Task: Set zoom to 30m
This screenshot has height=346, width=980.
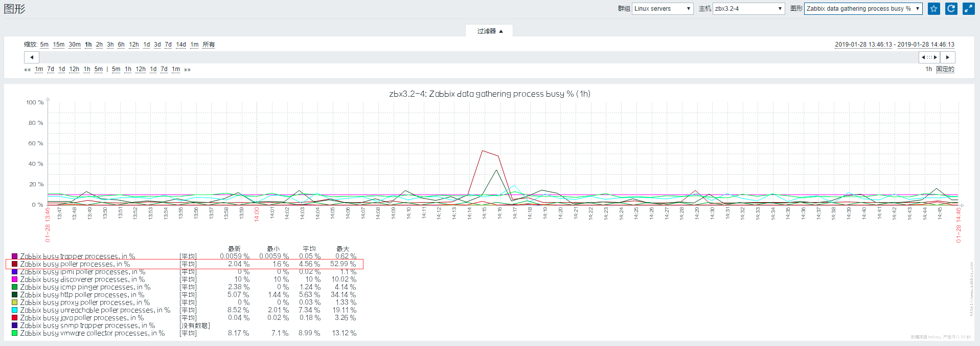Action: tap(75, 45)
